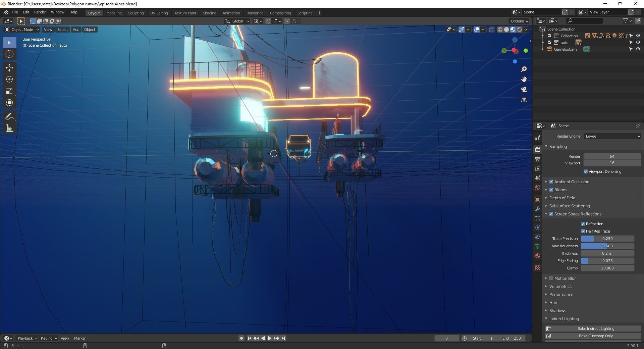The width and height of the screenshot is (644, 349).
Task: Switch to the Modeling workspace tab
Action: pyautogui.click(x=114, y=13)
